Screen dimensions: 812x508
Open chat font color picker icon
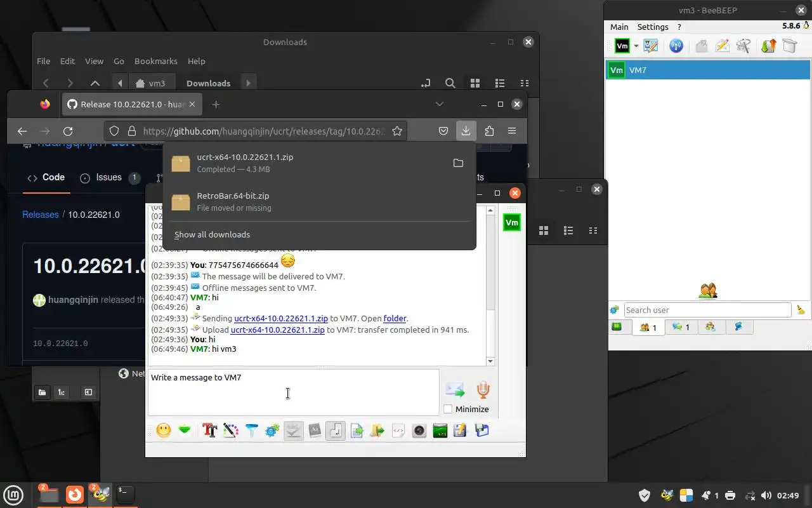[x=230, y=431]
